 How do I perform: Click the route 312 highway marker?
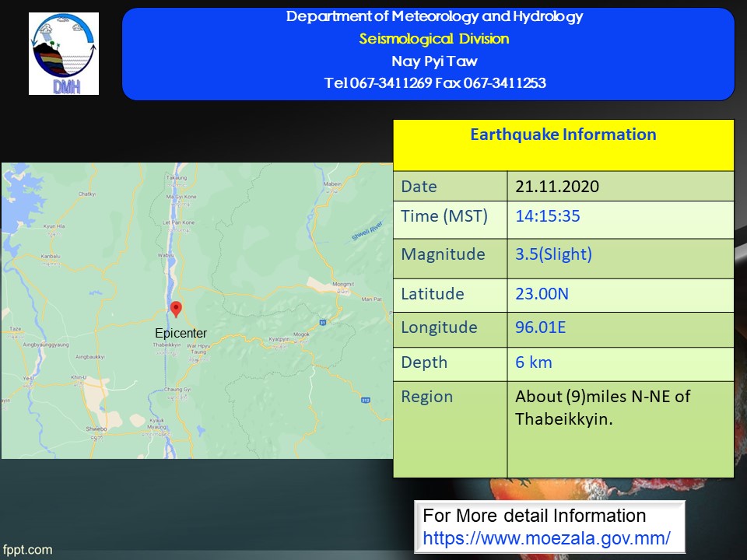click(366, 400)
